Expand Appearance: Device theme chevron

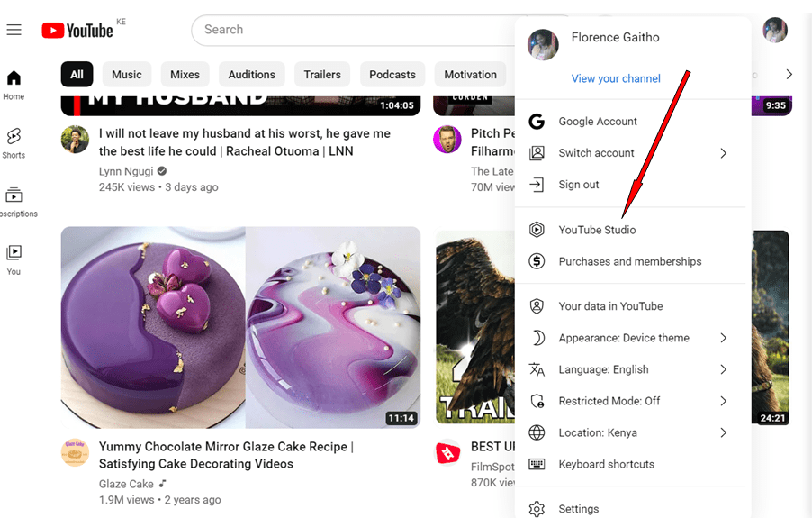coord(724,338)
